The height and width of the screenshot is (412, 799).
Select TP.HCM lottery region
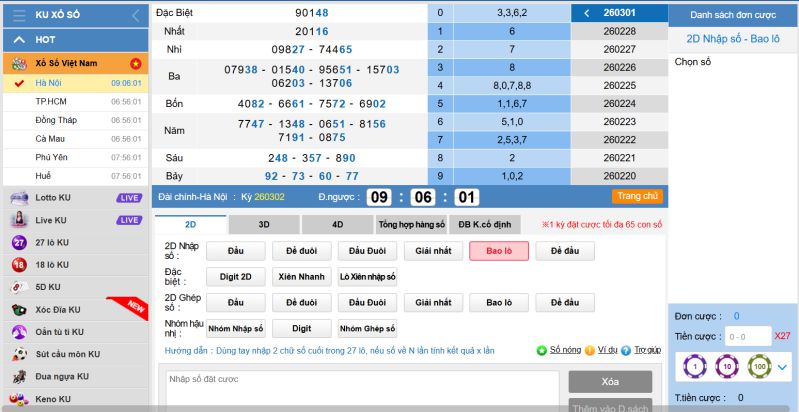[x=76, y=101]
